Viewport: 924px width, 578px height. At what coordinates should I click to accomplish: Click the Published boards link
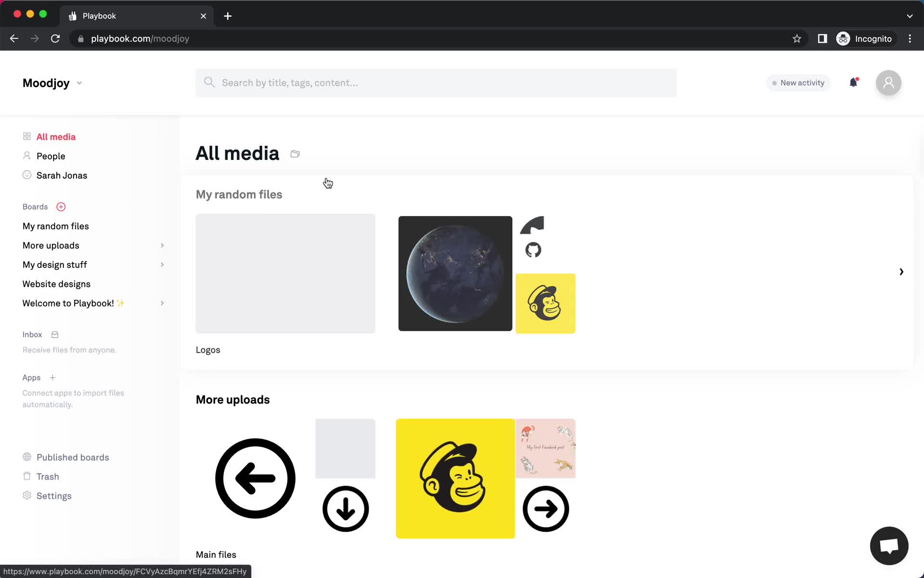(x=73, y=457)
